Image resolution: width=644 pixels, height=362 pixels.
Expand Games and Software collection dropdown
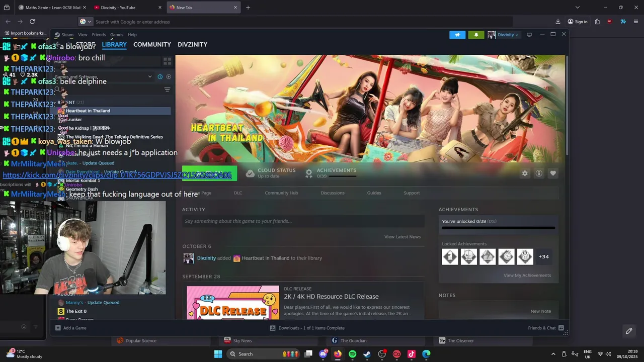point(150,77)
